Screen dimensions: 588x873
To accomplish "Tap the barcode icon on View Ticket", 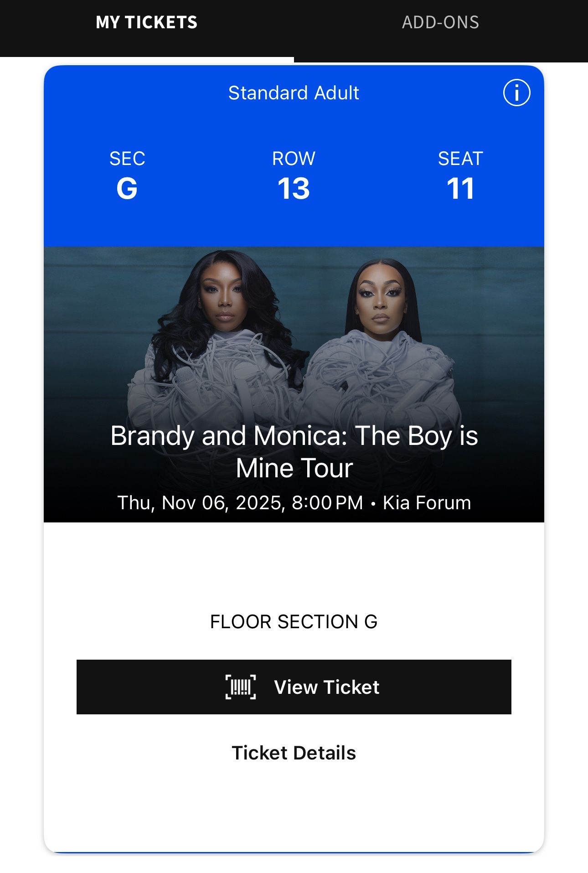I will (x=241, y=687).
